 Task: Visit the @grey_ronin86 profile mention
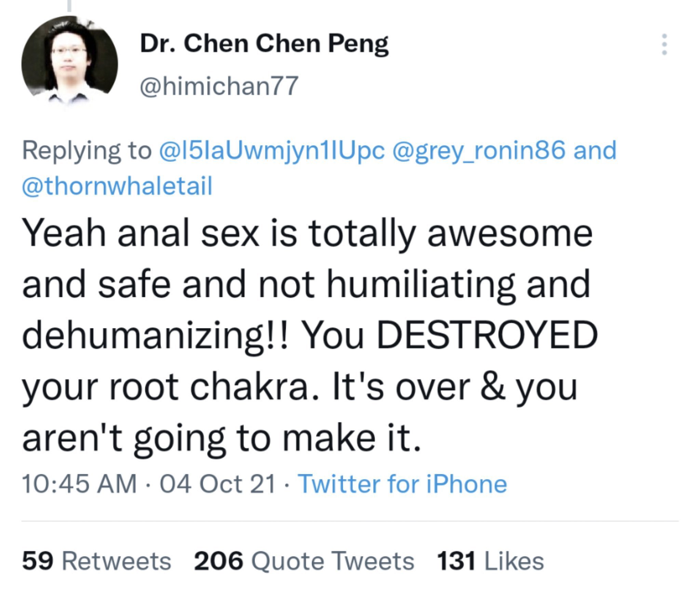pyautogui.click(x=479, y=150)
